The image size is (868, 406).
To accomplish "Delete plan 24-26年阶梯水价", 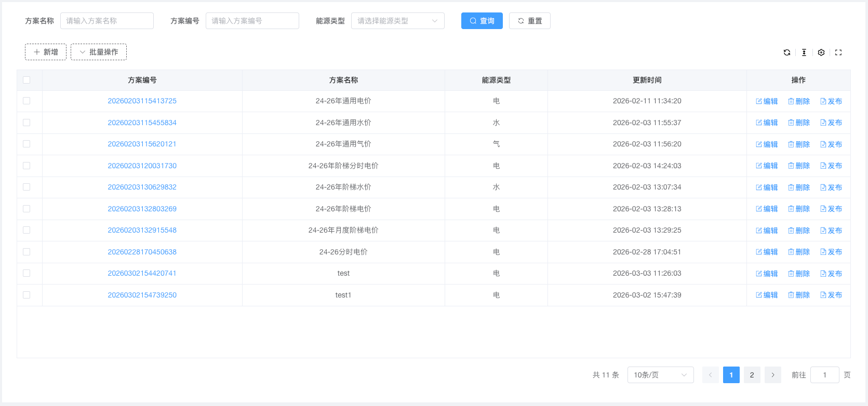I will tap(799, 187).
